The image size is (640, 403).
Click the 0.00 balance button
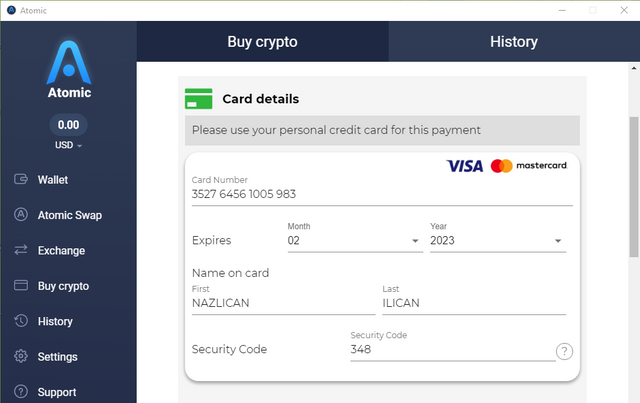pos(69,125)
